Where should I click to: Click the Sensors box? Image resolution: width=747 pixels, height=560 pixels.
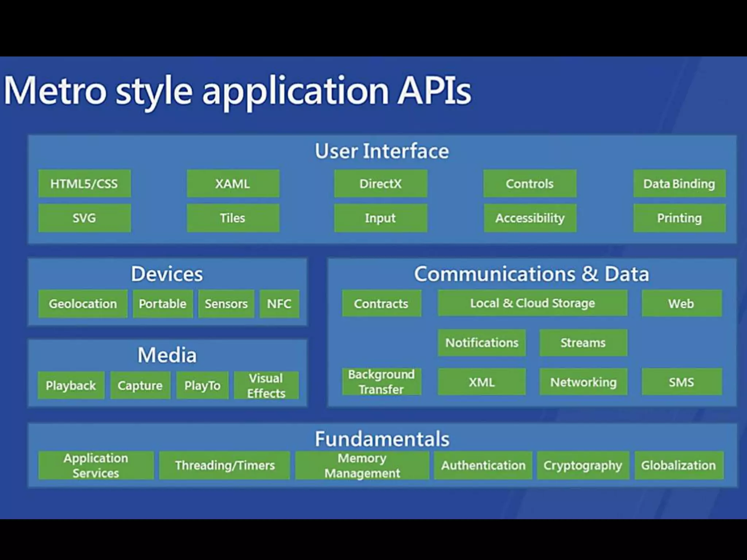[226, 304]
